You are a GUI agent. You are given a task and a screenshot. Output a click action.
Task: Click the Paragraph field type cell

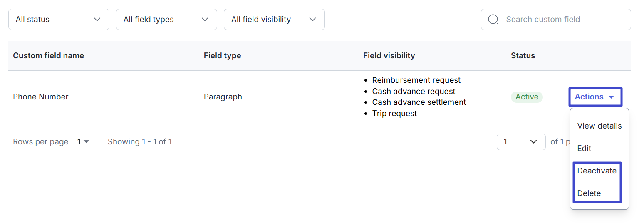pos(223,97)
